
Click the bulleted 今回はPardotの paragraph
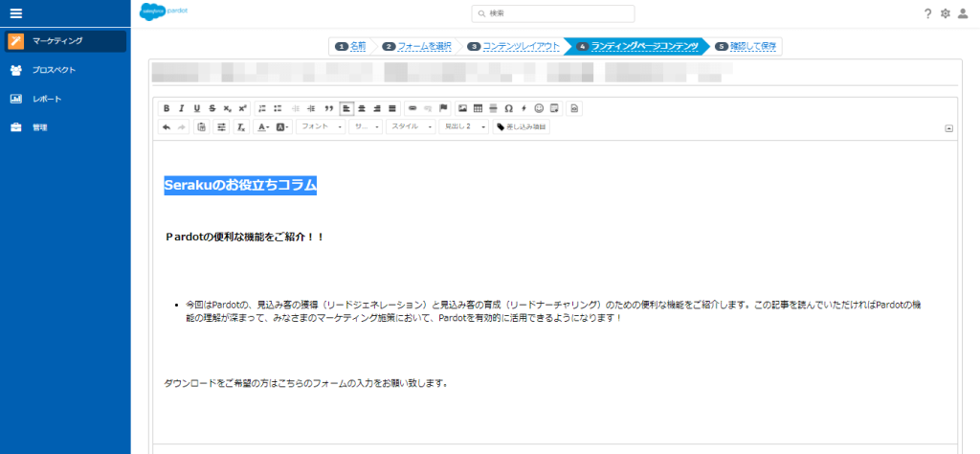[x=554, y=310]
